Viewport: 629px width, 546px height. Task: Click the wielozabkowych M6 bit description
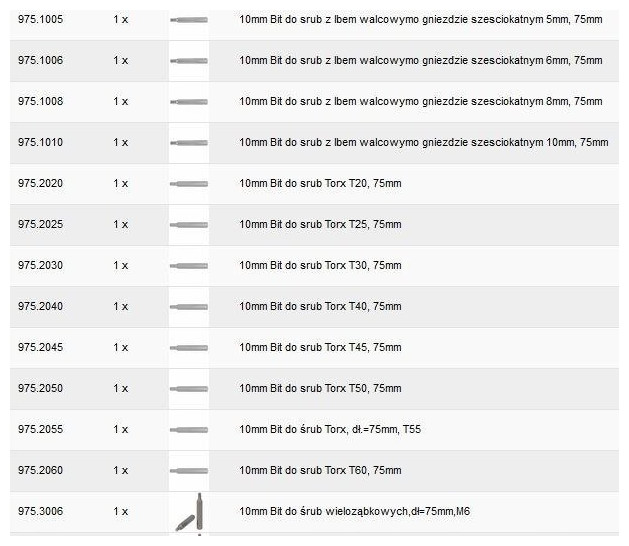click(x=354, y=512)
